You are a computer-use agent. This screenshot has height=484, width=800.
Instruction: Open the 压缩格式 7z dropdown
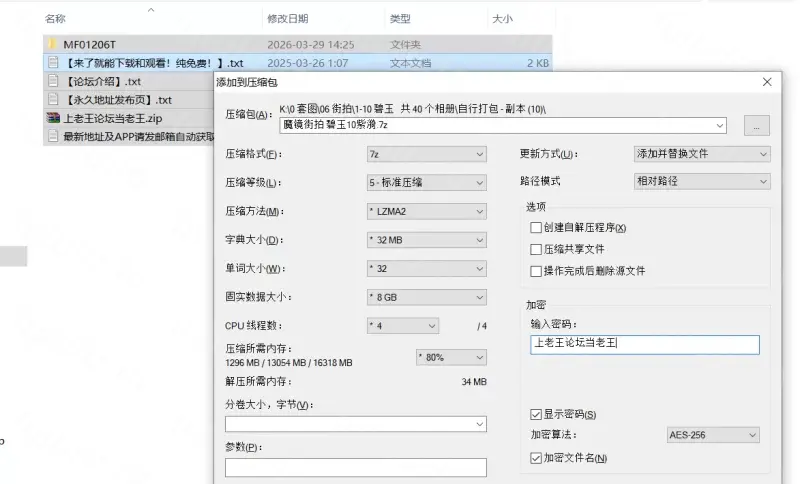click(x=427, y=155)
